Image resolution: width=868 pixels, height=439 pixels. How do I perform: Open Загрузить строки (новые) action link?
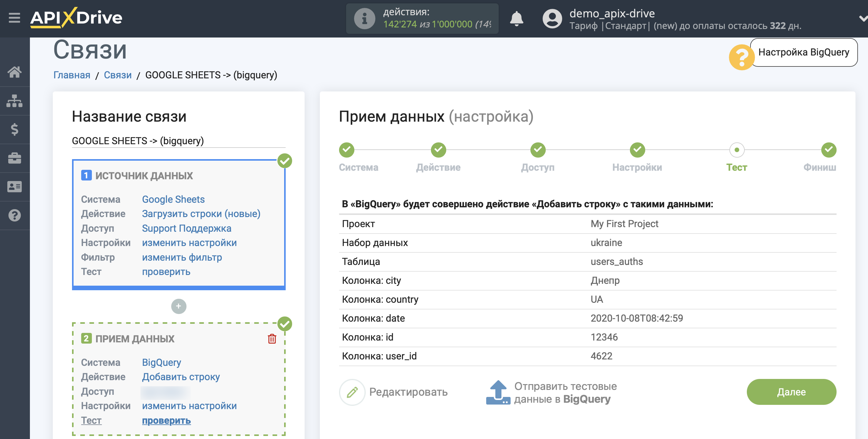pyautogui.click(x=201, y=214)
